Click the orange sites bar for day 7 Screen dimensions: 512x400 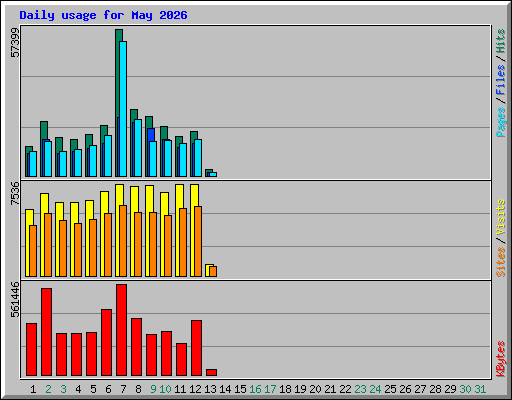pos(123,241)
